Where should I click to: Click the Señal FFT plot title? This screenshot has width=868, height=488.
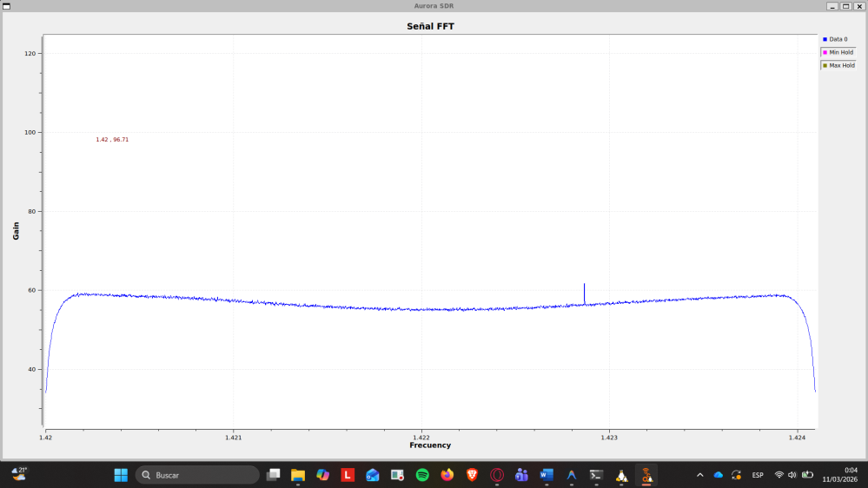point(430,26)
